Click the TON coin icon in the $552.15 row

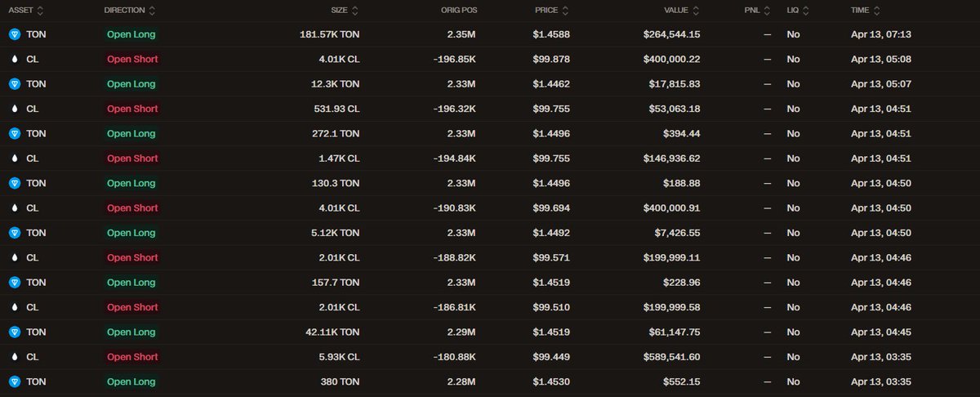[x=14, y=381]
